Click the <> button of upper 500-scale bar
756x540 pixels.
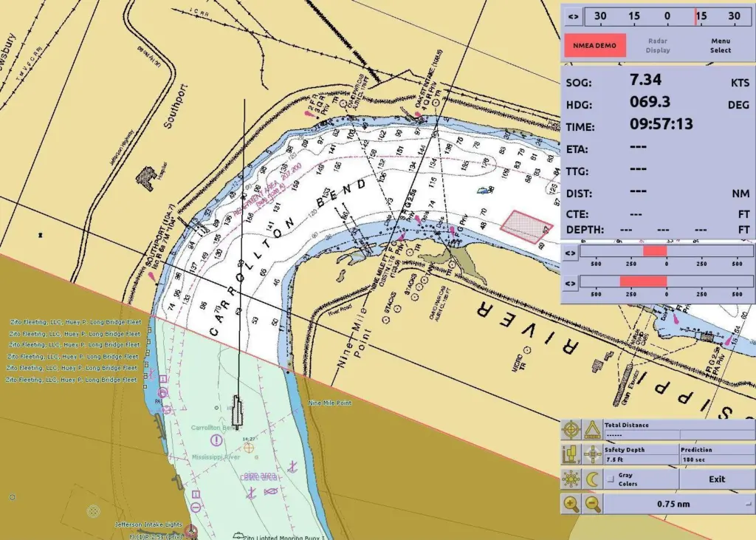click(x=570, y=253)
